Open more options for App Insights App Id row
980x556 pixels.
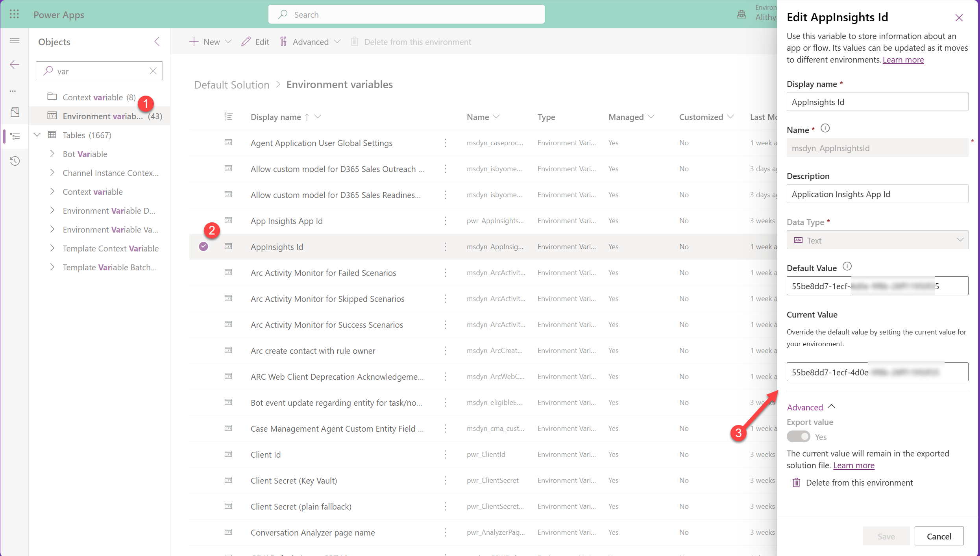(x=446, y=221)
